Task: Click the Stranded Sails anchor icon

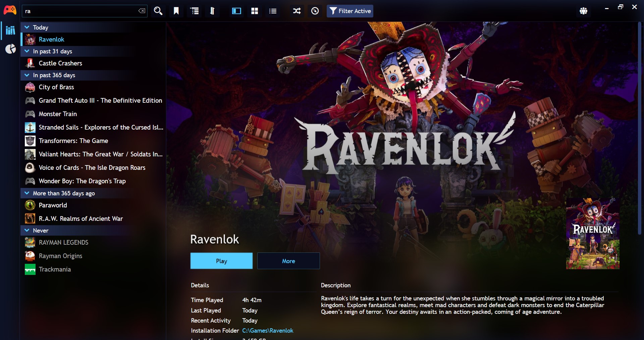Action: (x=30, y=127)
